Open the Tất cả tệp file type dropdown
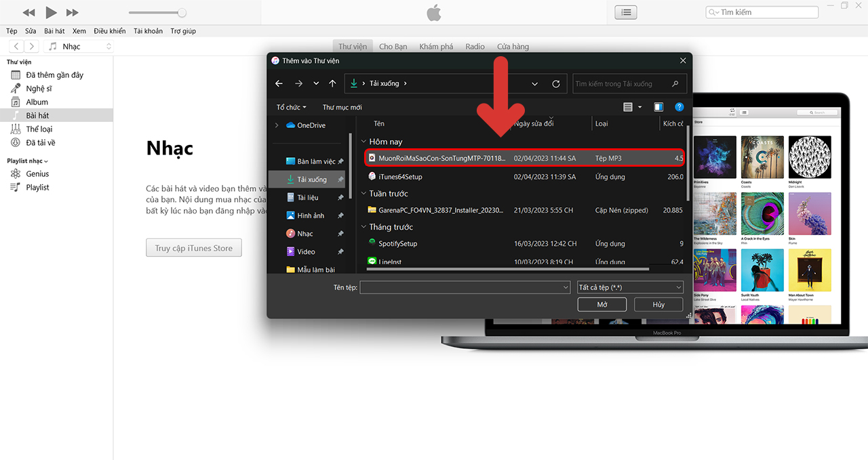The image size is (868, 460). coord(629,287)
